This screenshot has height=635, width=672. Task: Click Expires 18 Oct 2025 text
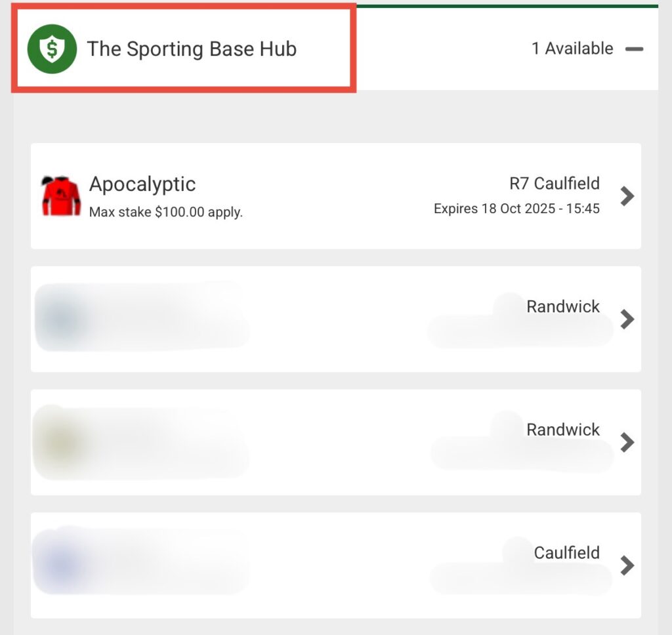[516, 209]
